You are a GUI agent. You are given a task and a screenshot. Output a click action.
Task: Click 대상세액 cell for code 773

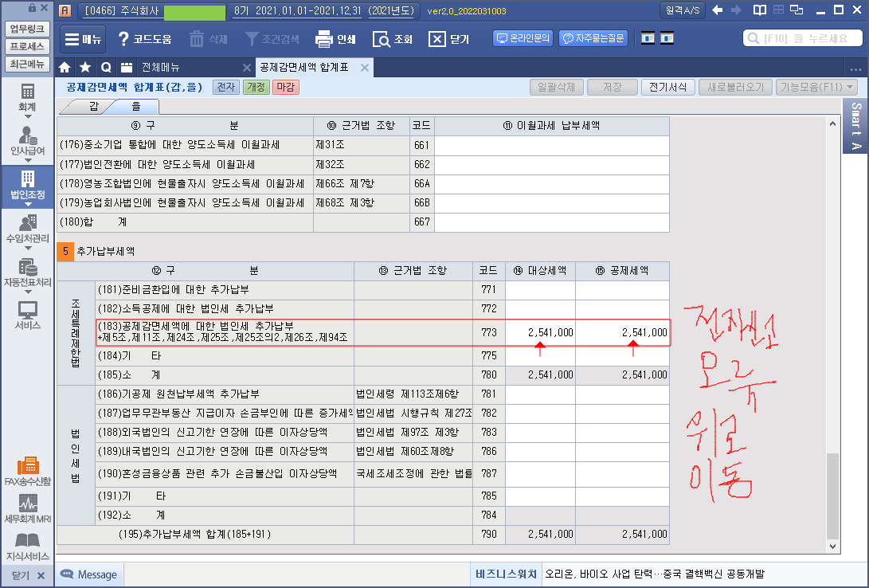[x=540, y=332]
